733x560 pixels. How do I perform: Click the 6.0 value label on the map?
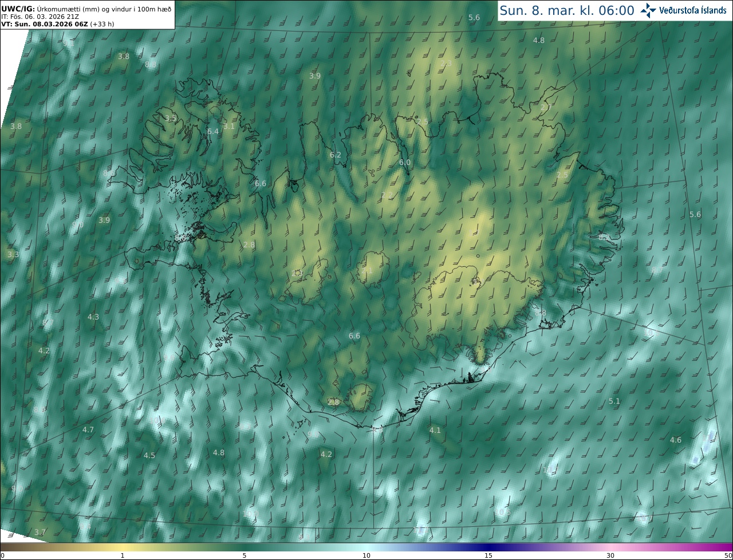[405, 163]
